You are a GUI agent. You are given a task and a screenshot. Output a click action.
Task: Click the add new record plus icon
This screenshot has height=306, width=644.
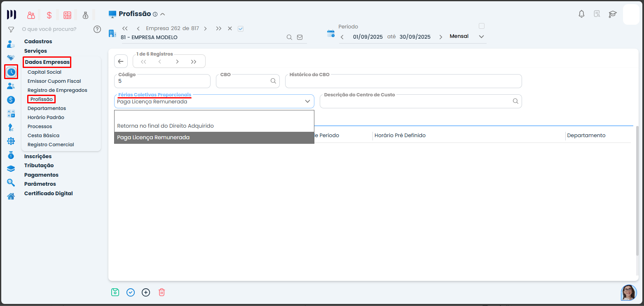click(146, 292)
